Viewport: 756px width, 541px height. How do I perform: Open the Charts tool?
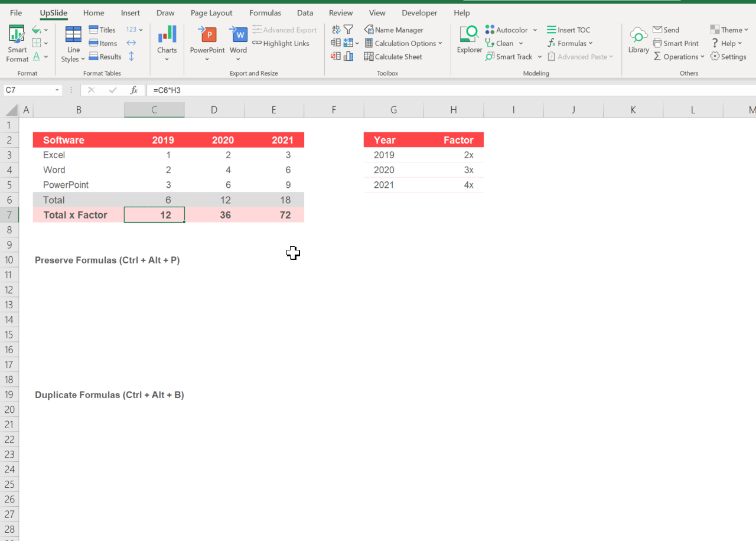point(167,44)
